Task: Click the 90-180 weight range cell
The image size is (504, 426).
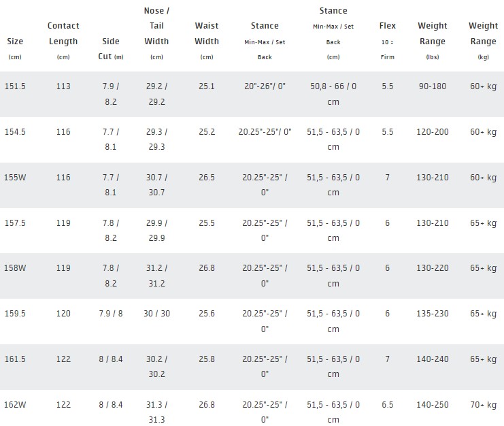Action: (x=433, y=86)
